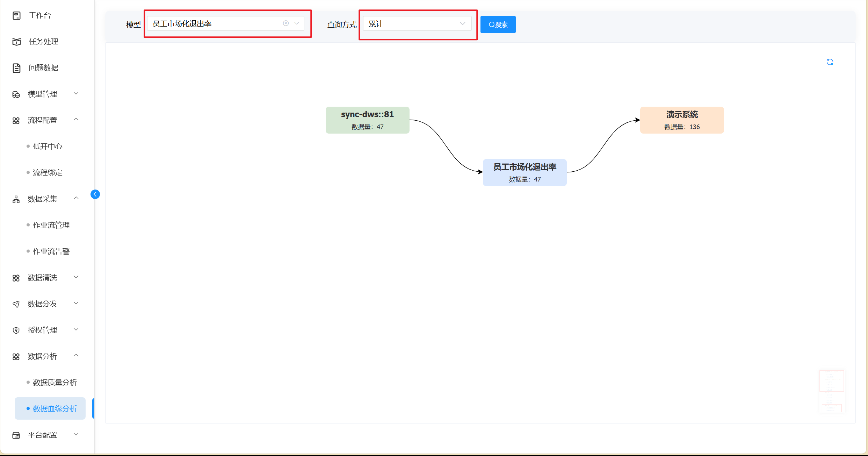
Task: Click the 任务处理 sidebar icon
Action: pyautogui.click(x=16, y=42)
